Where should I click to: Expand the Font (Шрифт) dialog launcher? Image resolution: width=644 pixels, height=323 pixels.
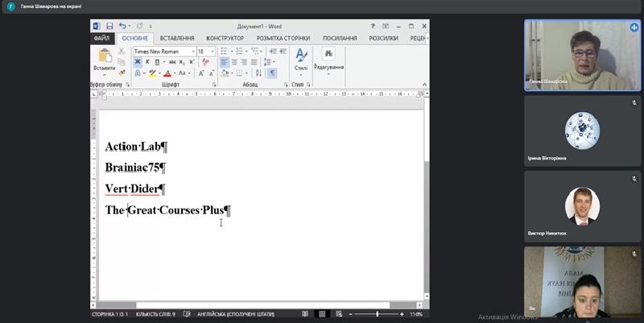pyautogui.click(x=215, y=85)
